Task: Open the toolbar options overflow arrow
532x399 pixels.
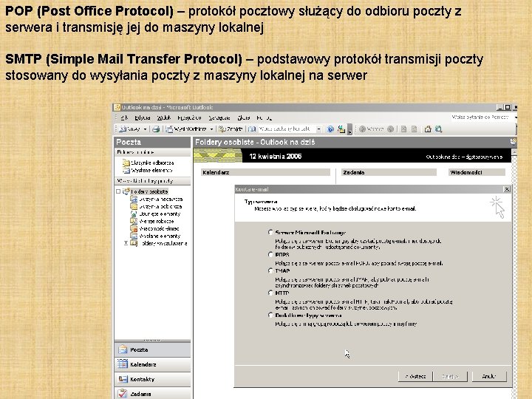Action: pos(349,130)
